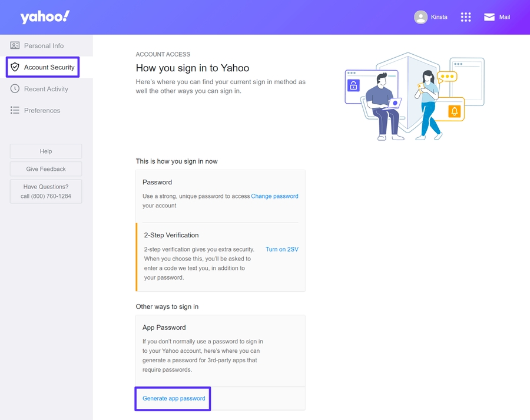Click Generate app password link
Image resolution: width=530 pixels, height=420 pixels.
pos(174,398)
